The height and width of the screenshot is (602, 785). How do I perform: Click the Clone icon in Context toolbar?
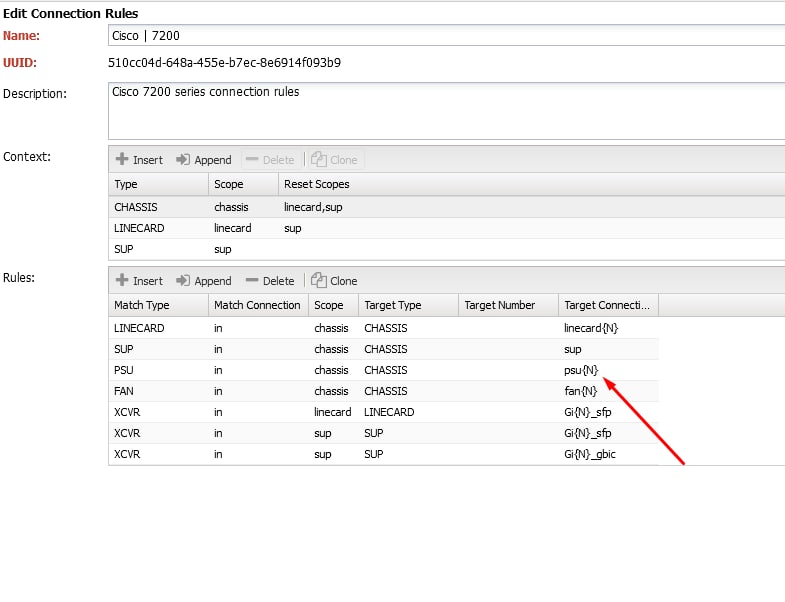[318, 159]
